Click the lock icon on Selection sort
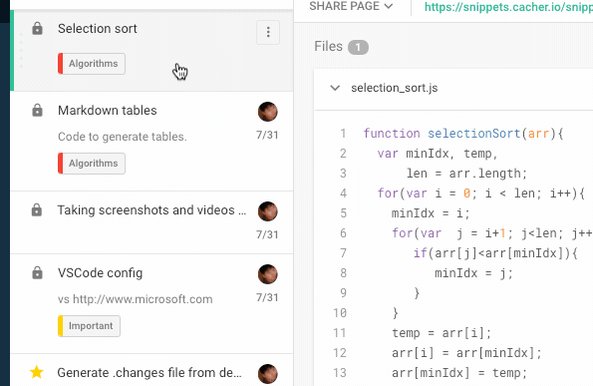 [37, 28]
